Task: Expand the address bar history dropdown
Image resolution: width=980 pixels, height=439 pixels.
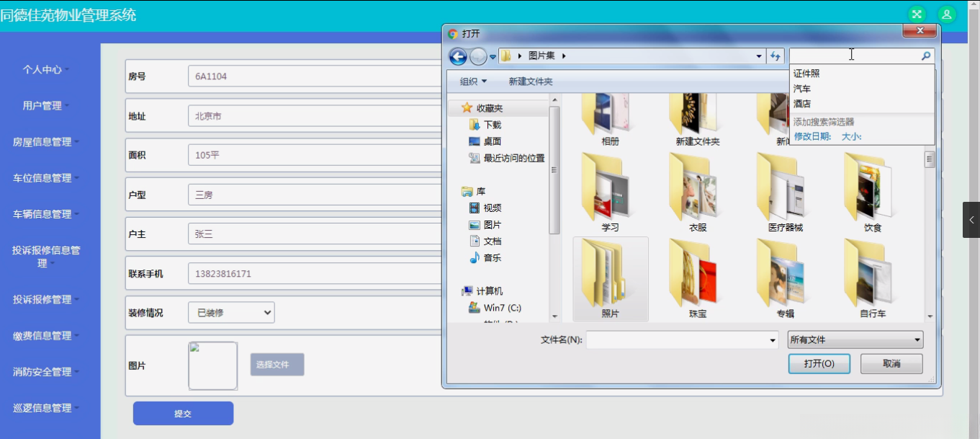Action: pyautogui.click(x=759, y=56)
